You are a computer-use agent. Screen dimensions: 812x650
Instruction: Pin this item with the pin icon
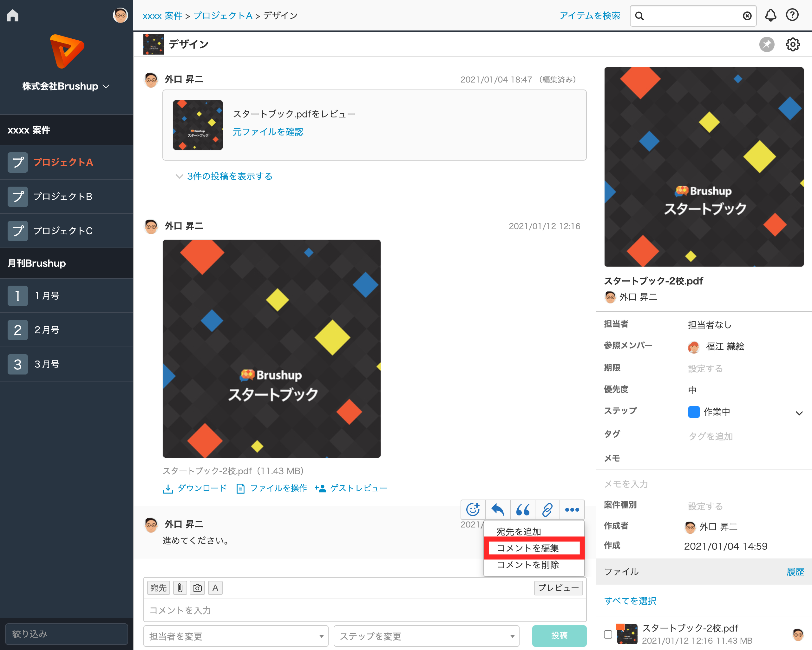766,44
